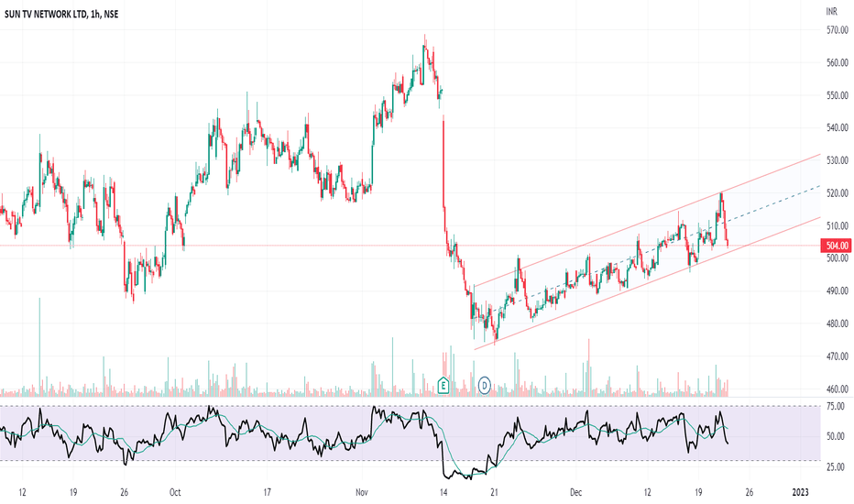Select the dashed channel midline
Image resolution: width=854 pixels, height=504 pixels.
647,252
